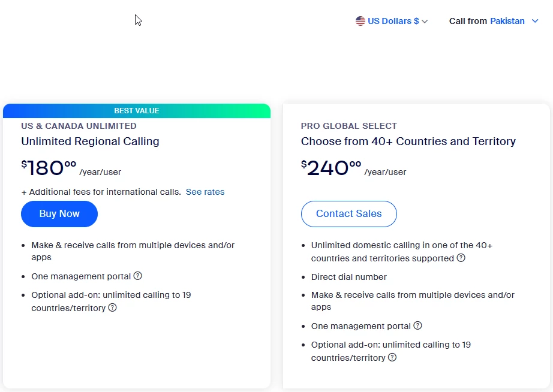Click the US flag icon

(360, 21)
